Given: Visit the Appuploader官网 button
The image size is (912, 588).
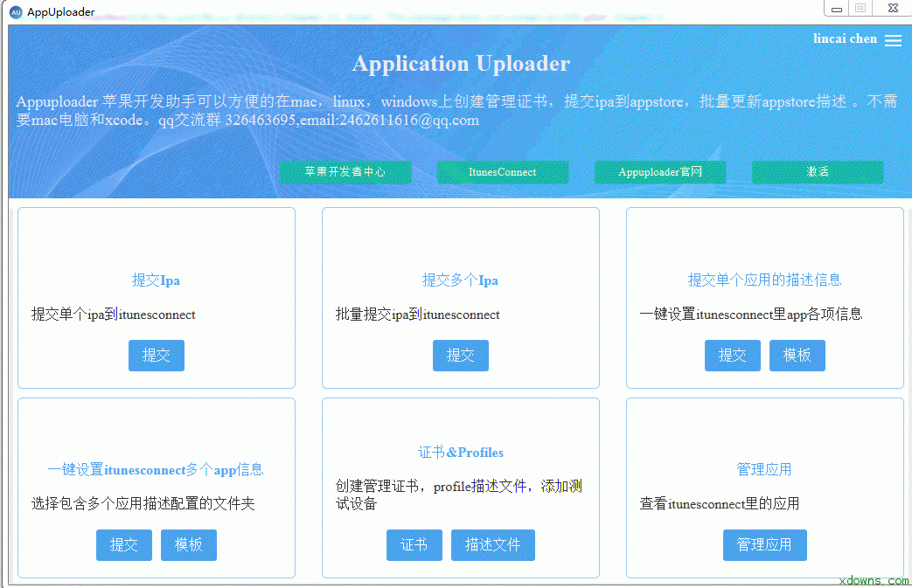Looking at the screenshot, I should tap(660, 172).
